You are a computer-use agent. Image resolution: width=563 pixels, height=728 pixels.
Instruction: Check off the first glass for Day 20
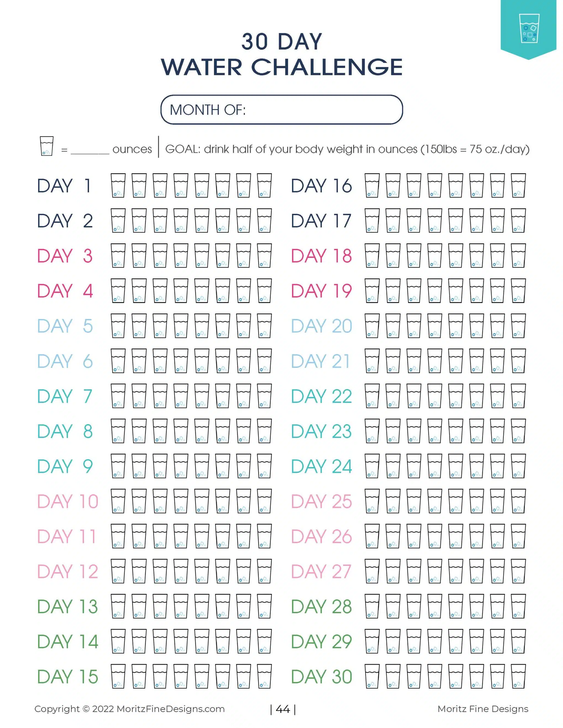(372, 326)
